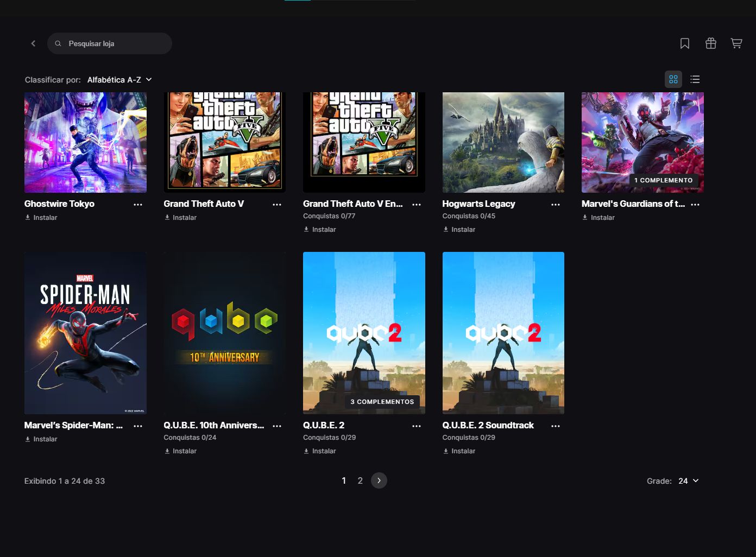756x557 pixels.
Task: Click the 1 COMPLEMENTO badge on Guardians
Action: click(x=664, y=180)
